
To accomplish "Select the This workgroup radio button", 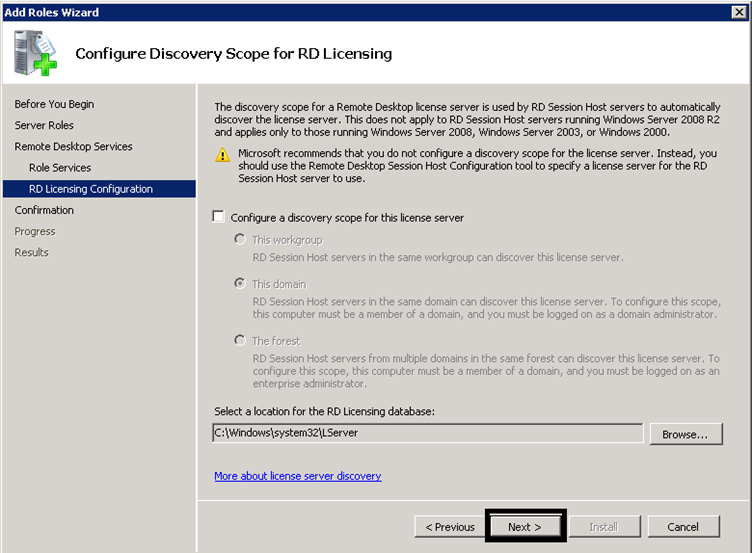I will [240, 239].
